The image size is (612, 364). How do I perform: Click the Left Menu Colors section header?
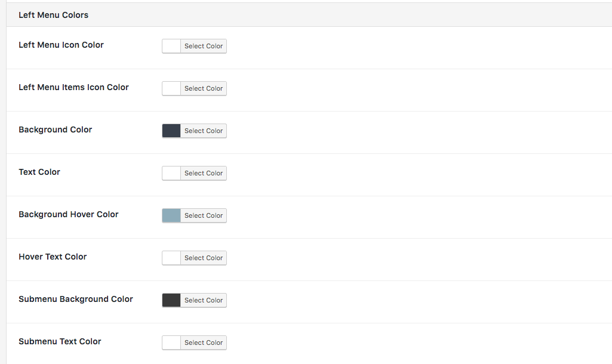pos(53,14)
